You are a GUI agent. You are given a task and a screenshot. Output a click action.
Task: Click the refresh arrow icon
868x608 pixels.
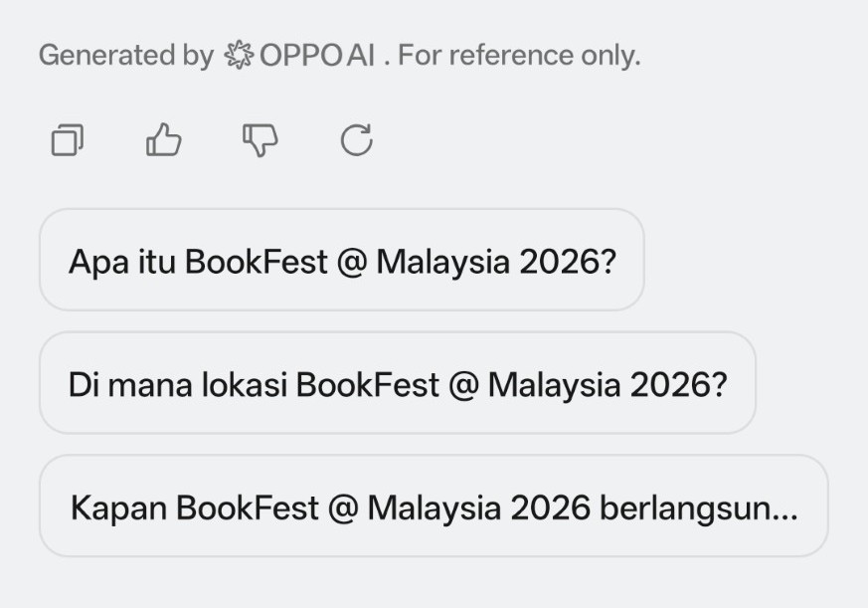[355, 140]
